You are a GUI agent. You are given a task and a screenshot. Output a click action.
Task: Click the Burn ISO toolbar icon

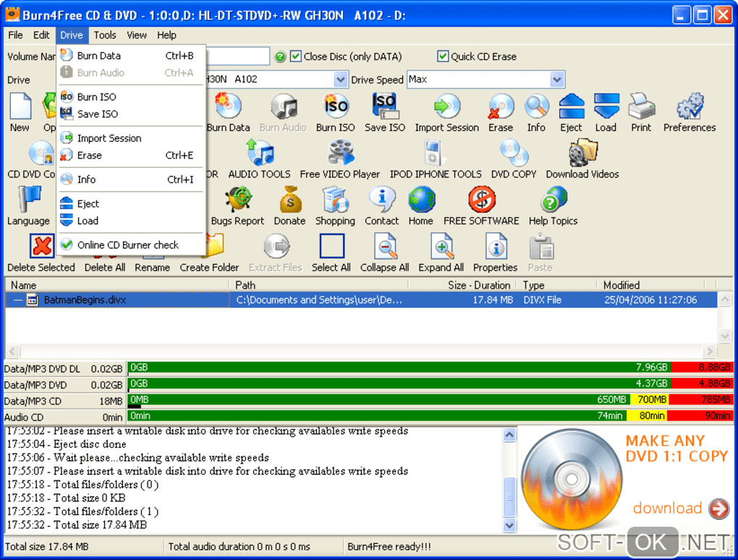(x=335, y=108)
